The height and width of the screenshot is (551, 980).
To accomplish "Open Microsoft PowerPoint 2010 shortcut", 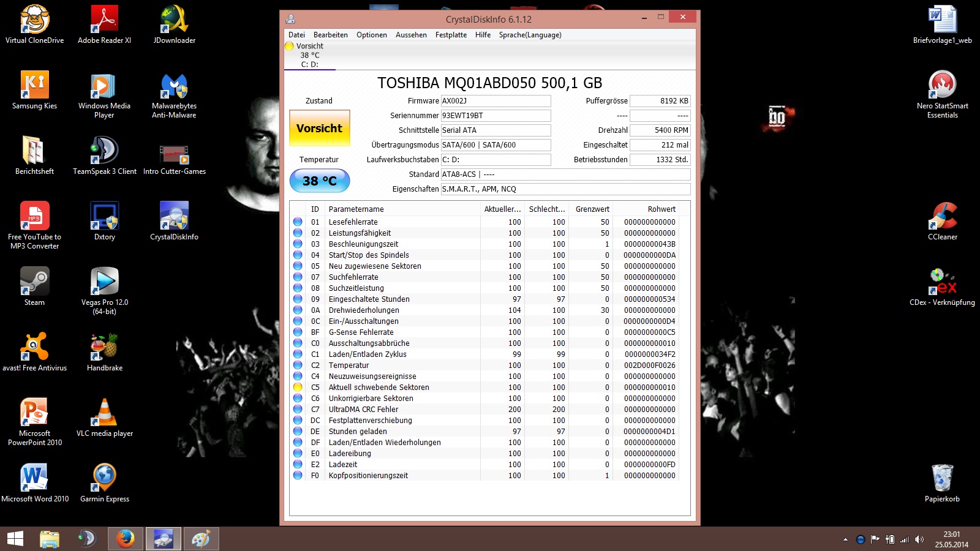I will point(35,422).
